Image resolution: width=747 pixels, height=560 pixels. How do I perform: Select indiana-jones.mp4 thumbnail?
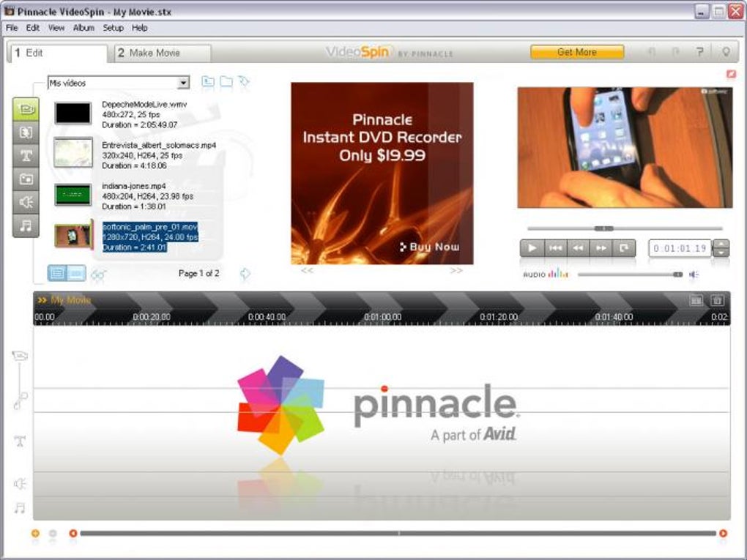pyautogui.click(x=73, y=195)
